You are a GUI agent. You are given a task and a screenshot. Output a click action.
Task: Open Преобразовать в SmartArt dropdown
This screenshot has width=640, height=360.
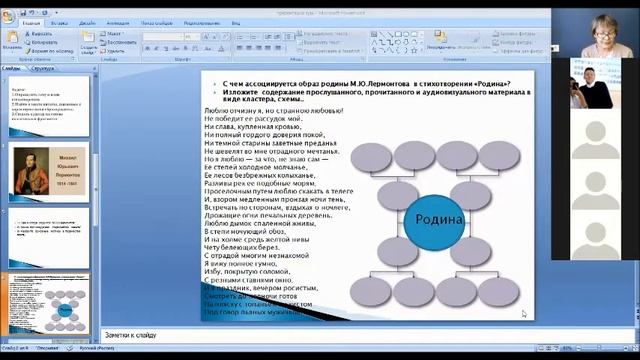(x=330, y=51)
